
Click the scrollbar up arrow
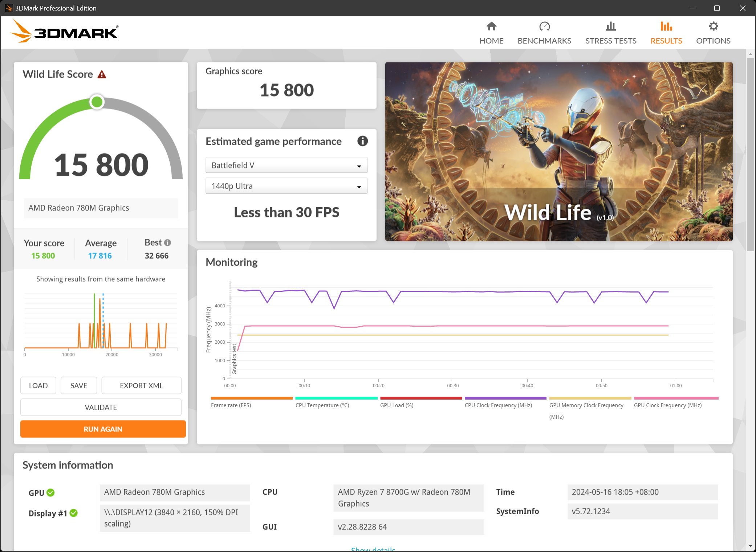750,54
